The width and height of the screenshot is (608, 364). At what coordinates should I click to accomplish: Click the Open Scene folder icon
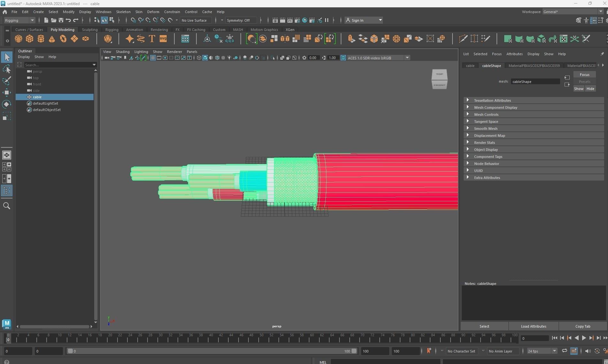[x=54, y=20]
